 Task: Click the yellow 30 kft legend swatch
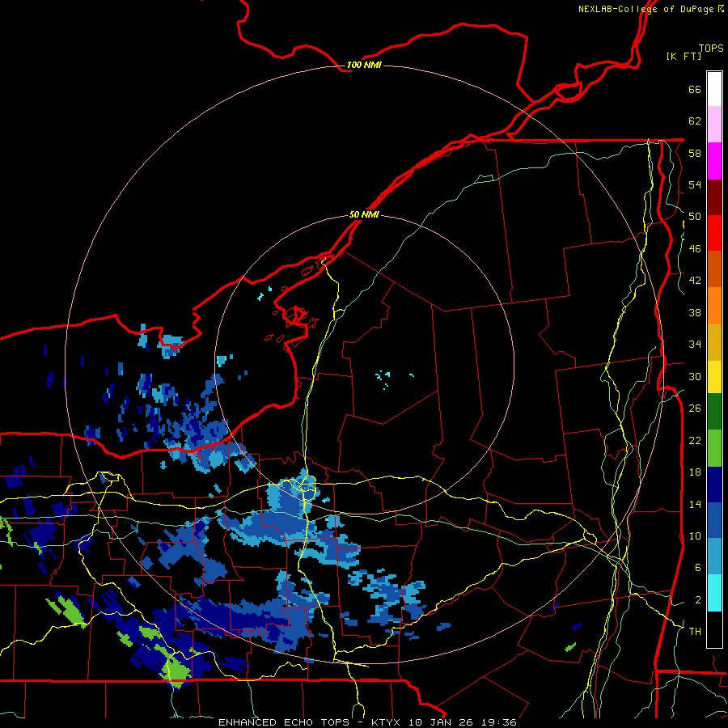click(x=714, y=377)
